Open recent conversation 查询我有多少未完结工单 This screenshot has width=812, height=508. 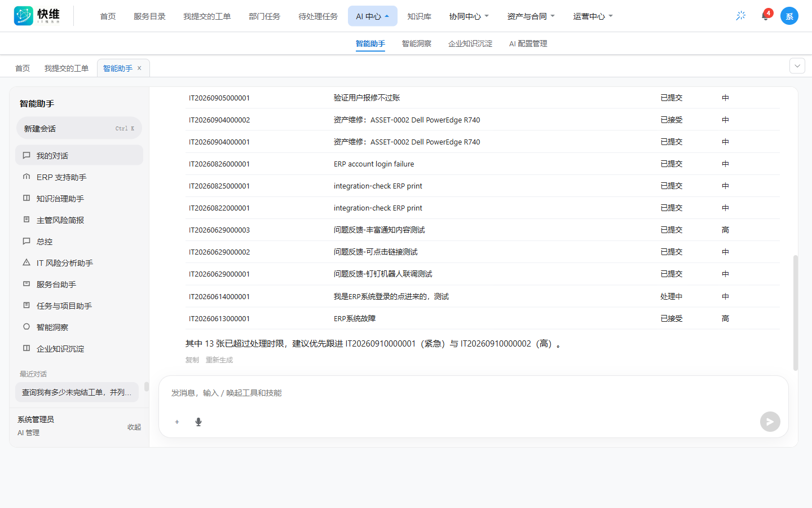click(x=77, y=392)
